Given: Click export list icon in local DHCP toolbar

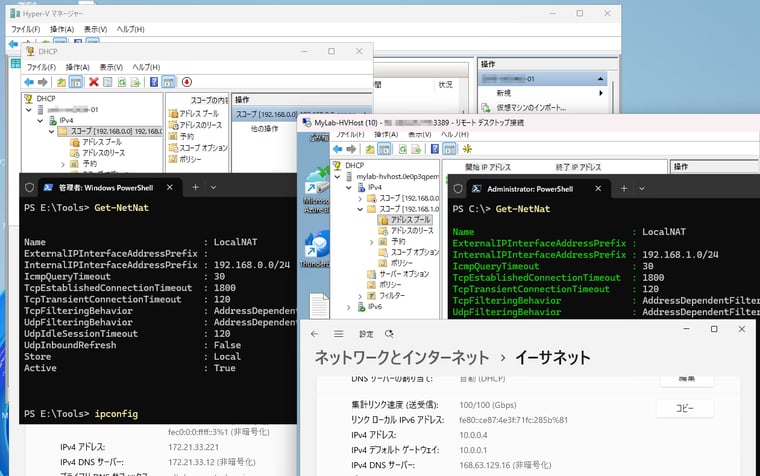Looking at the screenshot, I should (136, 82).
